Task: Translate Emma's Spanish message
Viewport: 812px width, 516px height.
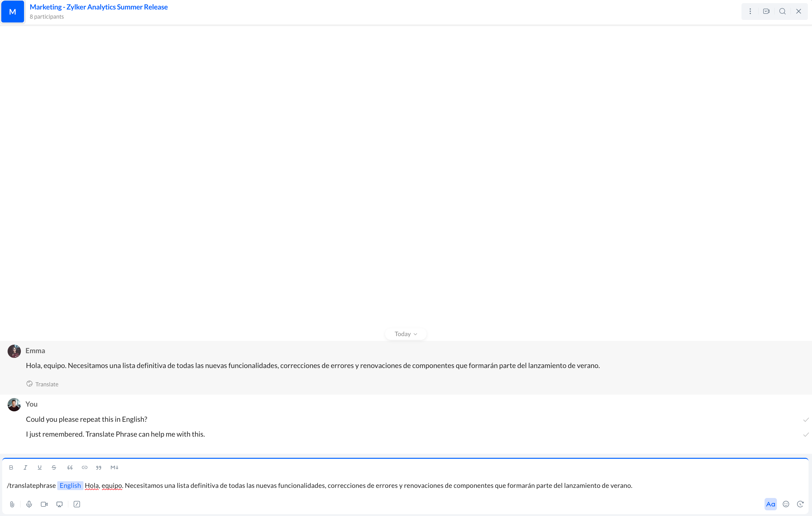Action: pos(42,384)
